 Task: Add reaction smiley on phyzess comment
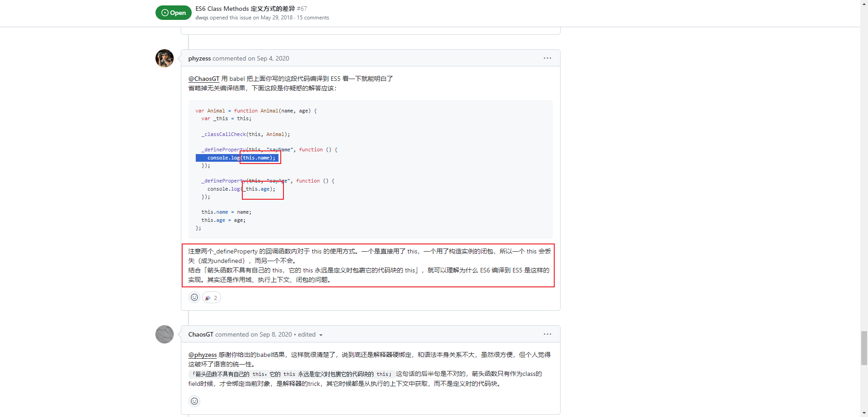point(194,297)
